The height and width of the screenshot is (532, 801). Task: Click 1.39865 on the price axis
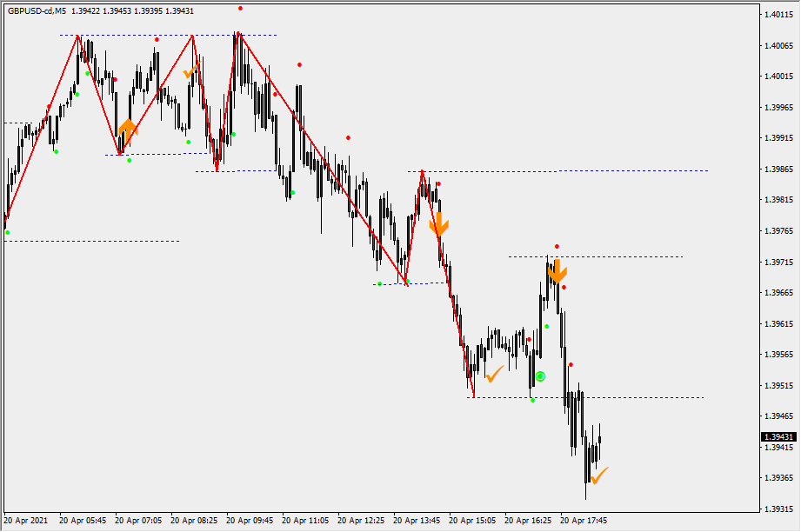click(x=779, y=169)
